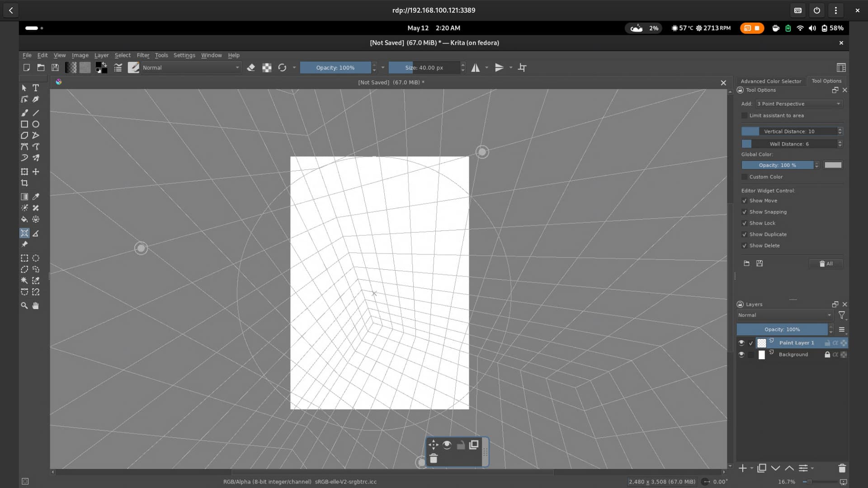Select the Crop tool in toolbox
Screen dimensions: 868x488
(x=24, y=183)
